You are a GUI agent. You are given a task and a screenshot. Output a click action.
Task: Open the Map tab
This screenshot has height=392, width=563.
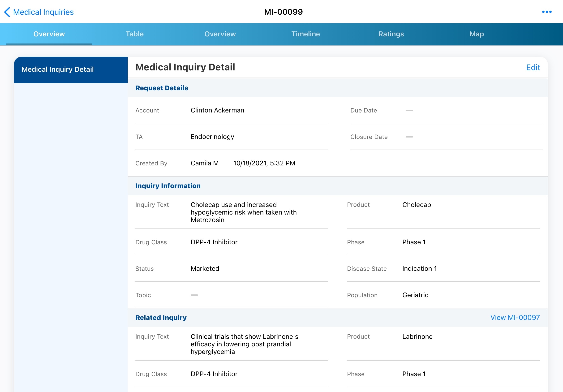click(x=477, y=34)
